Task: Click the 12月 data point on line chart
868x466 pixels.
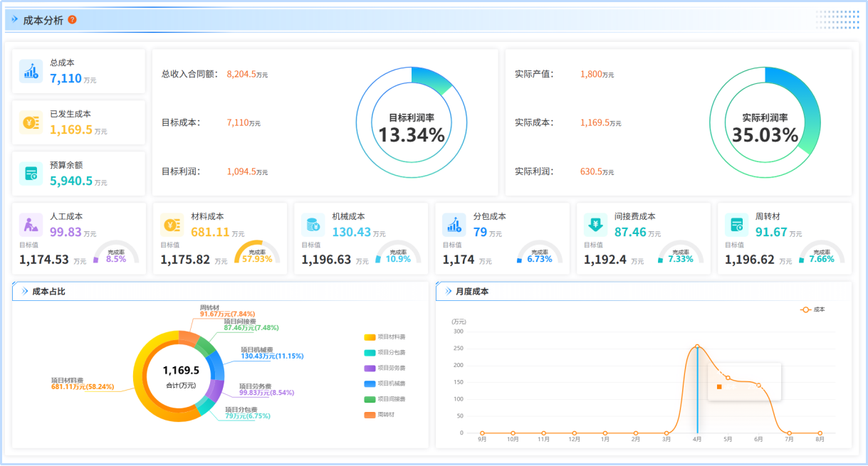Action: coord(575,433)
